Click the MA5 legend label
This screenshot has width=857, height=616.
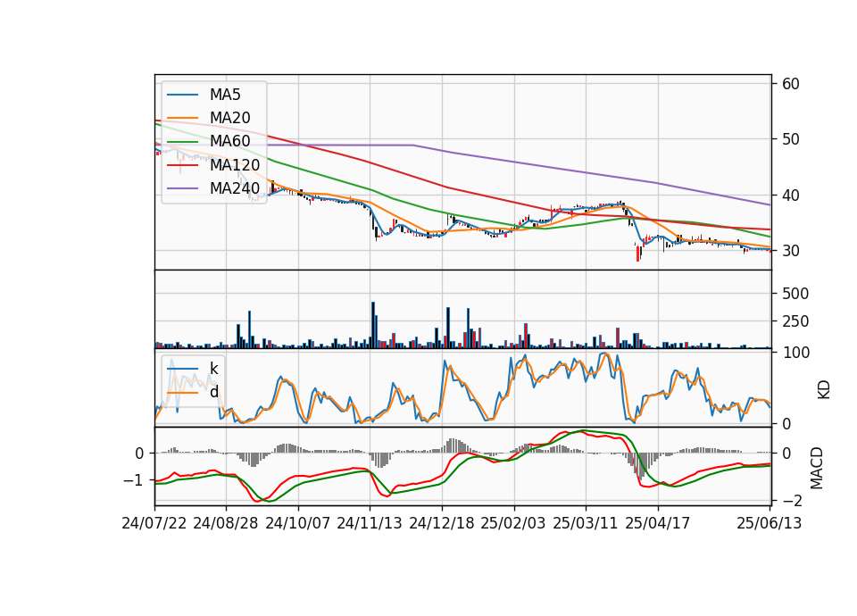click(225, 95)
